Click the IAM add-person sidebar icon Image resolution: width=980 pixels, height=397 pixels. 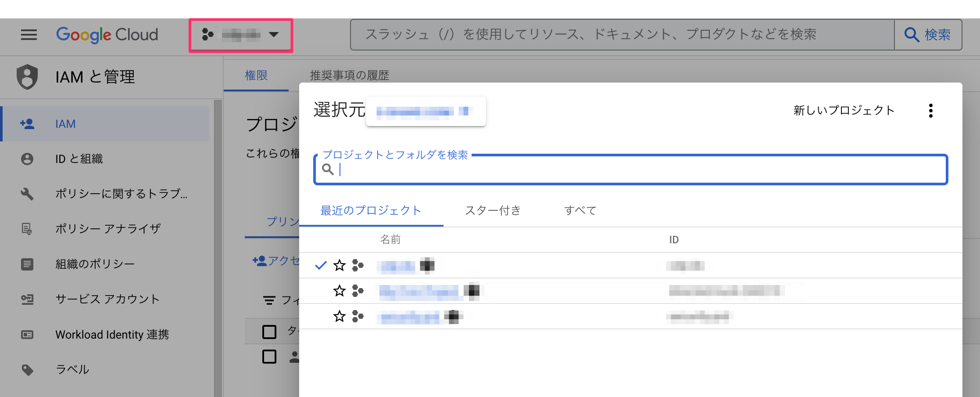pos(27,124)
